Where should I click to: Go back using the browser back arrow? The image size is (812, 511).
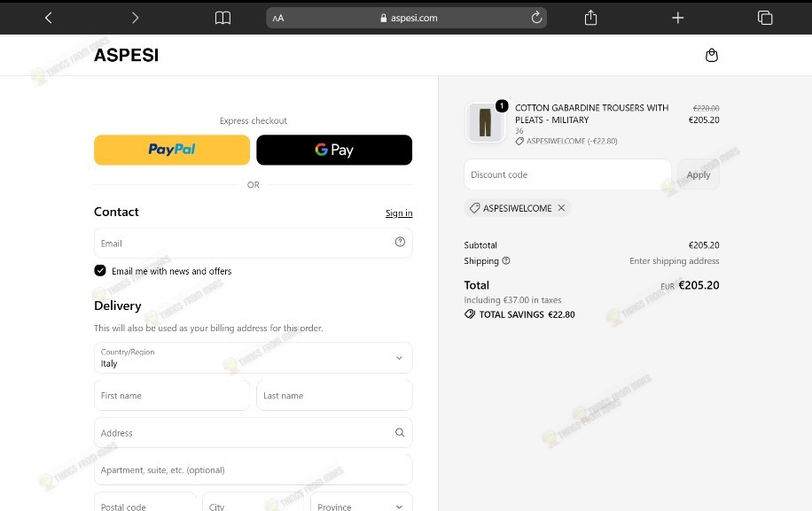click(49, 18)
